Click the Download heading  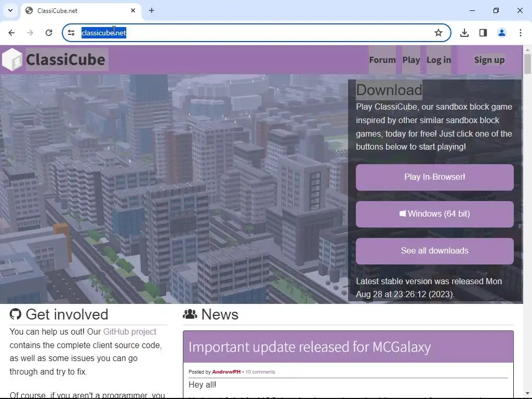(389, 90)
